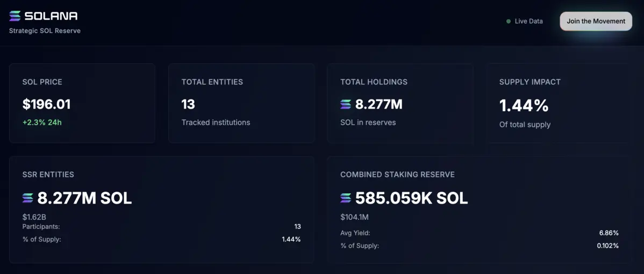Image resolution: width=644 pixels, height=274 pixels.
Task: Click the $196.01 price value
Action: tap(46, 104)
